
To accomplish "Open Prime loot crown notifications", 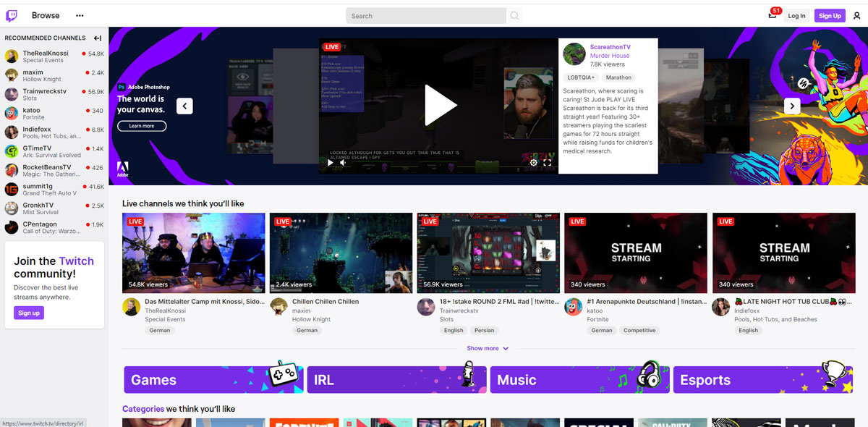I will point(773,15).
